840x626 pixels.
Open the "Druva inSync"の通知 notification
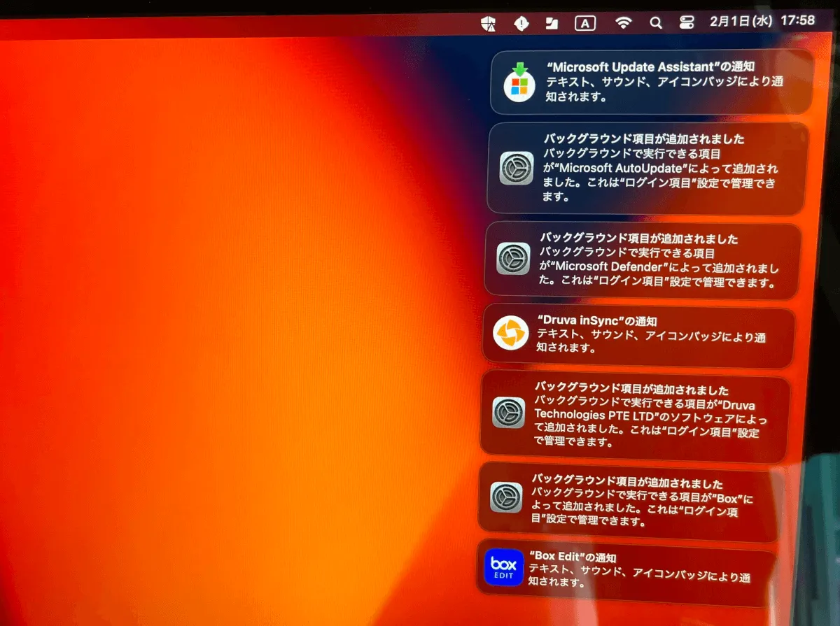638,334
